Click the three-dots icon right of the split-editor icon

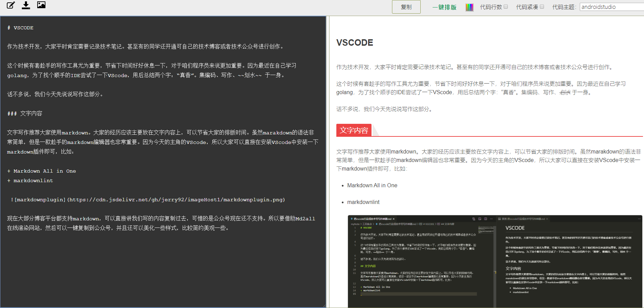pyautogui.click(x=491, y=219)
